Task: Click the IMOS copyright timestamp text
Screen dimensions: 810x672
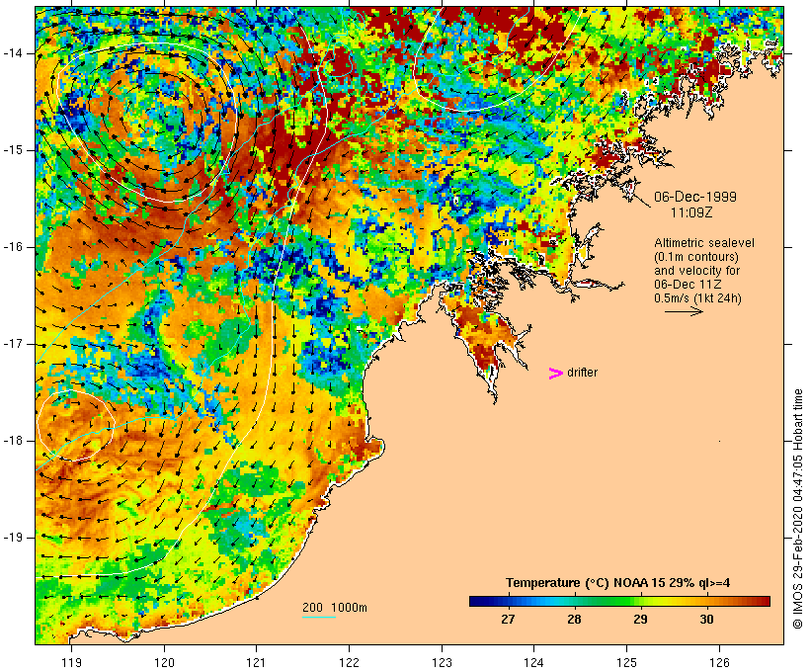Action: 797,509
